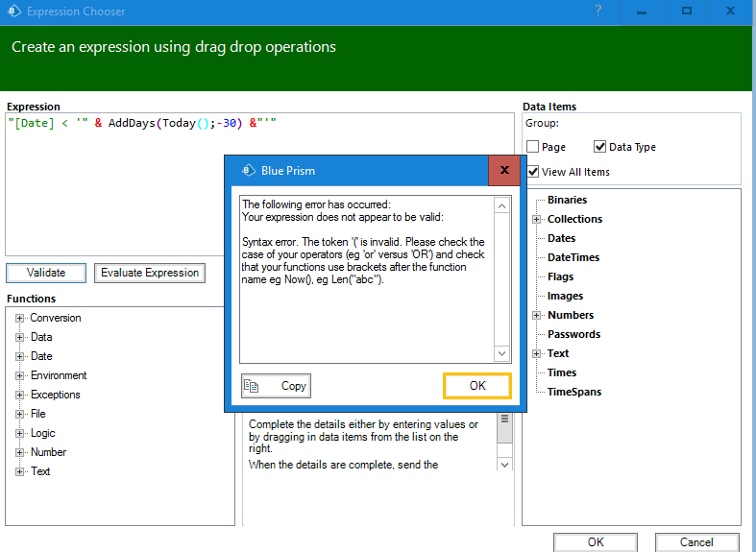
Task: Expand the Date functions node
Action: click(19, 356)
